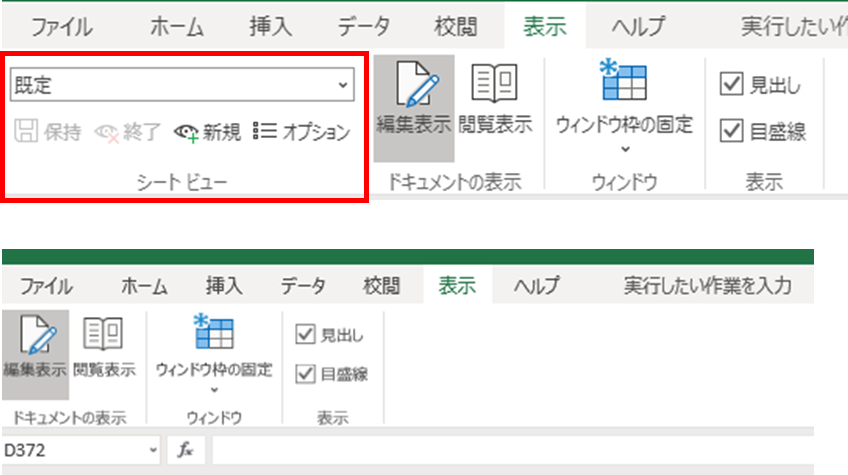Expand ウィンドウ枠の固定 arrow in upper ribbon
The image size is (848, 475).
coord(625,149)
